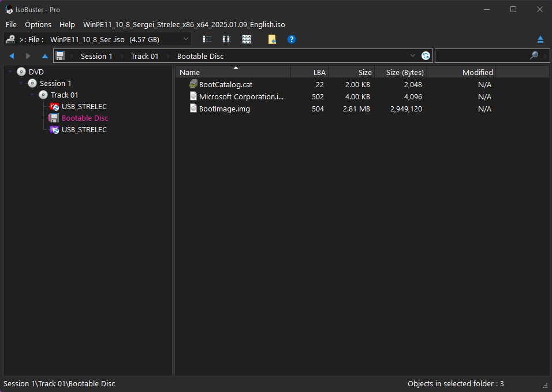Switch to large icons grid view

[247, 39]
